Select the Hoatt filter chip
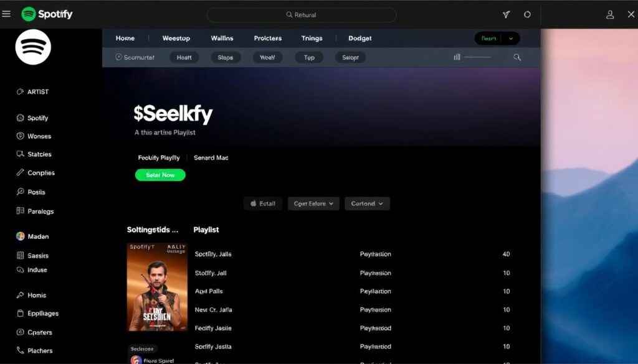Viewport: 638px width, 364px height. [184, 57]
